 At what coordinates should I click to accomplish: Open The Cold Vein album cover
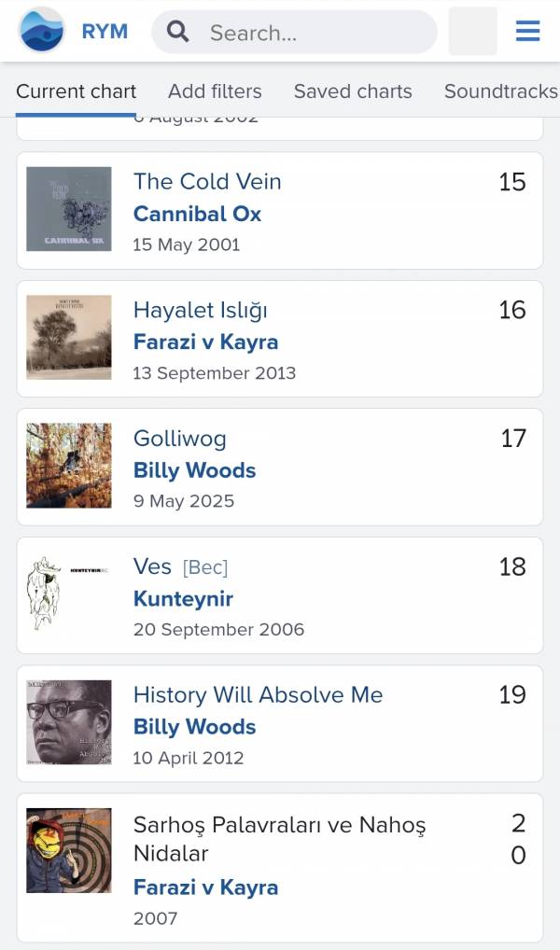pos(69,209)
